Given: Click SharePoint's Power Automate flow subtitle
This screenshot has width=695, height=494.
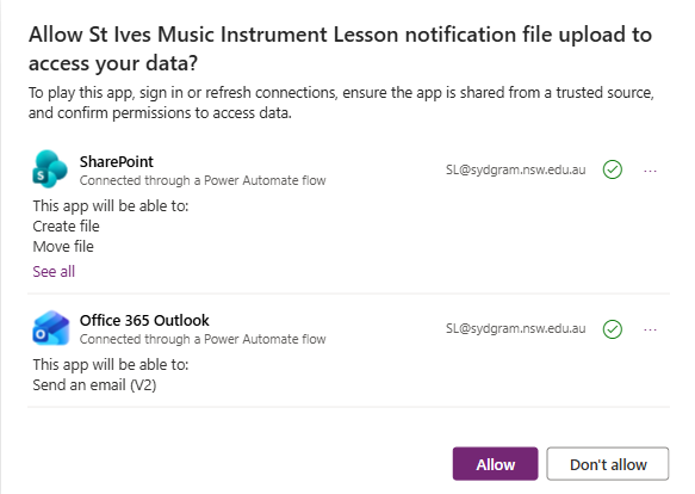Looking at the screenshot, I should [x=203, y=180].
